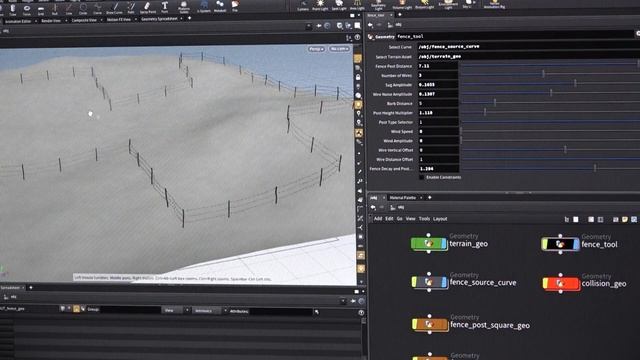Toggle the highlighted points filter in the spreadsheet
The image size is (640, 360).
(x=76, y=309)
